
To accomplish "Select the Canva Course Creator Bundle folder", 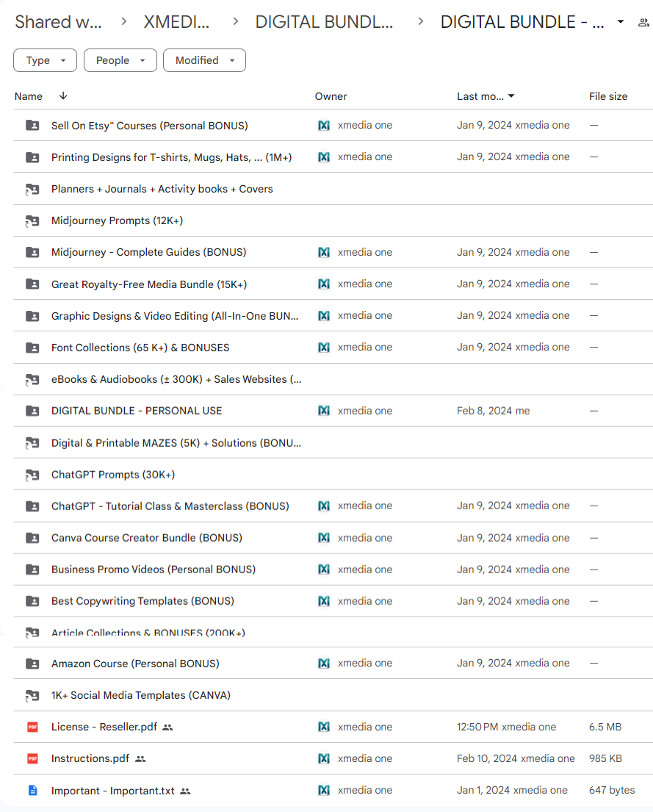I will pos(146,538).
